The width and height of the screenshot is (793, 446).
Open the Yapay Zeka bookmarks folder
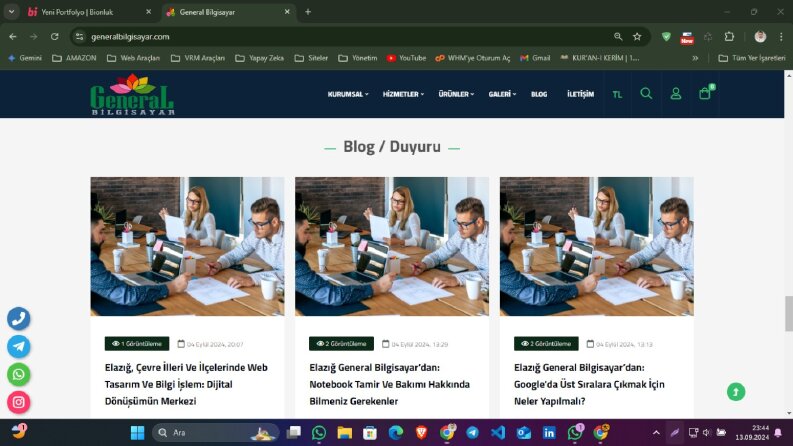[x=259, y=58]
